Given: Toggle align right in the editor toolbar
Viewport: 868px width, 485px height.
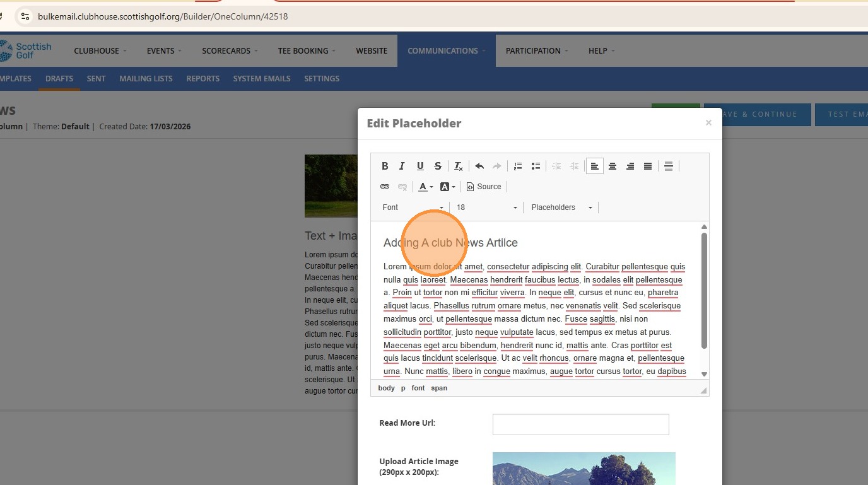Looking at the screenshot, I should click(630, 167).
